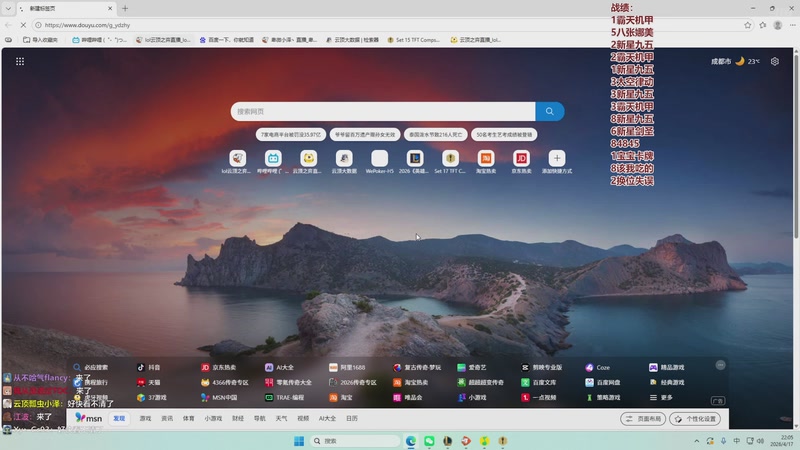This screenshot has height=450, width=800.
Task: Click the Windows Start button
Action: click(x=299, y=441)
